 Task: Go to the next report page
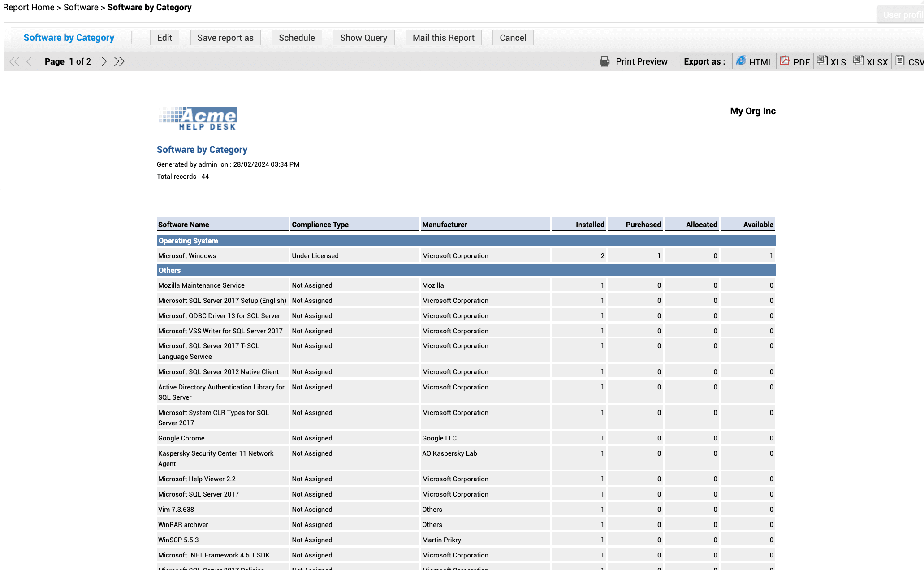click(x=104, y=61)
